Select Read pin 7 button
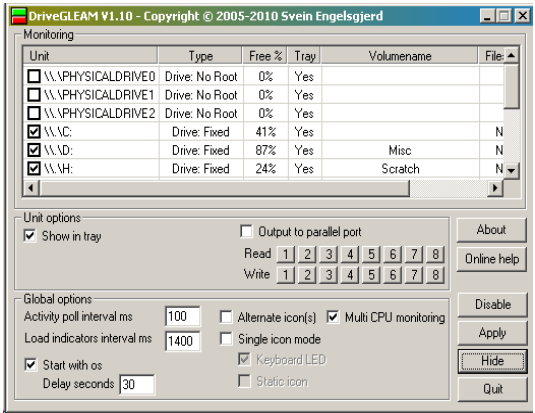 coord(414,254)
